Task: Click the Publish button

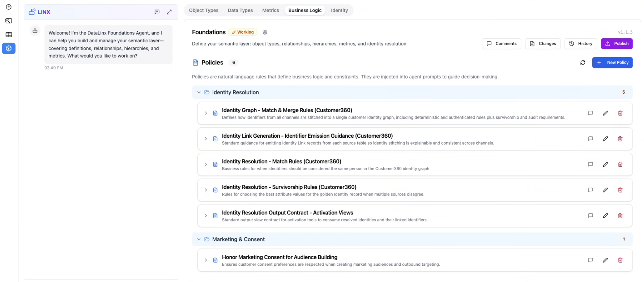Action: (617, 44)
